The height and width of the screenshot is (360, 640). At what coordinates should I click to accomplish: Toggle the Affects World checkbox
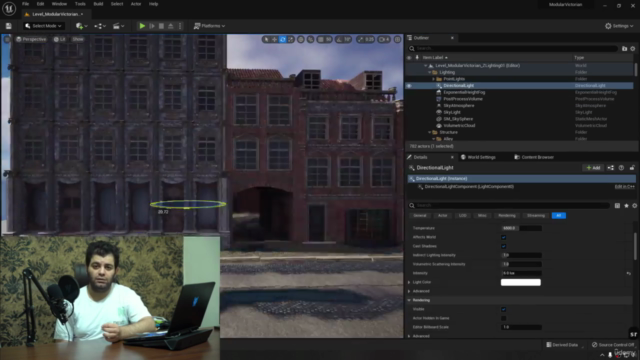click(503, 237)
